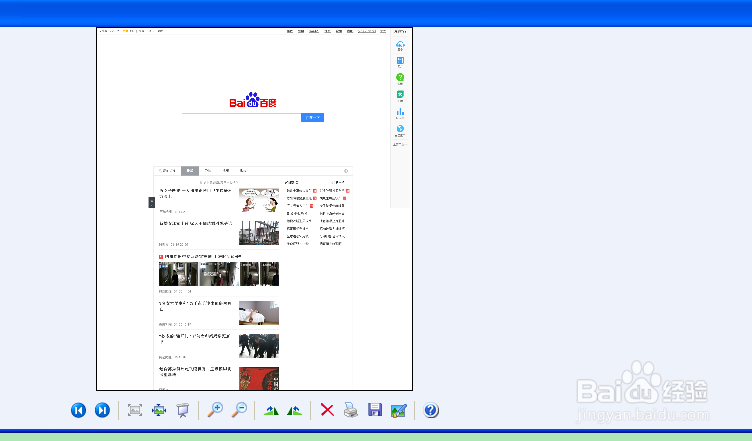Open Help with the question mark icon
The width and height of the screenshot is (752, 441).
[431, 410]
